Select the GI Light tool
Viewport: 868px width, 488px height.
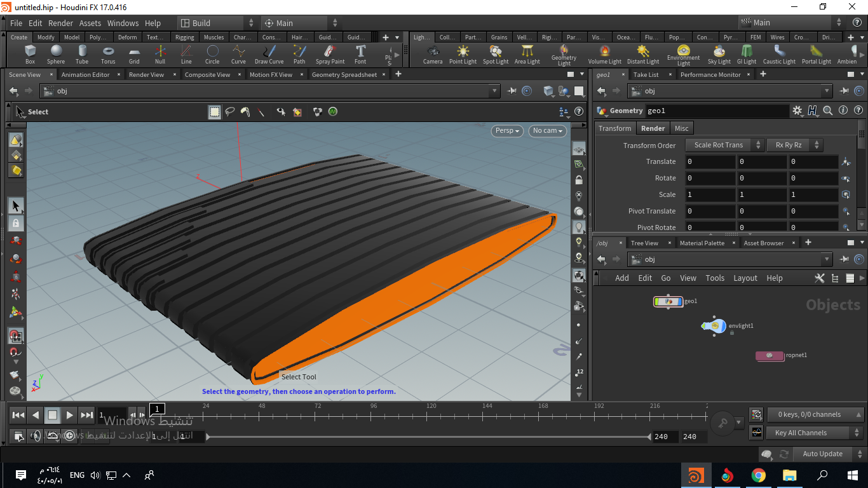pyautogui.click(x=747, y=55)
